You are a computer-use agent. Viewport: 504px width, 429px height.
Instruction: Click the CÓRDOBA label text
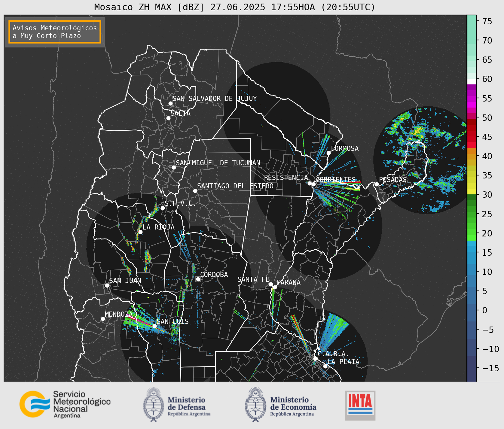pos(214,275)
